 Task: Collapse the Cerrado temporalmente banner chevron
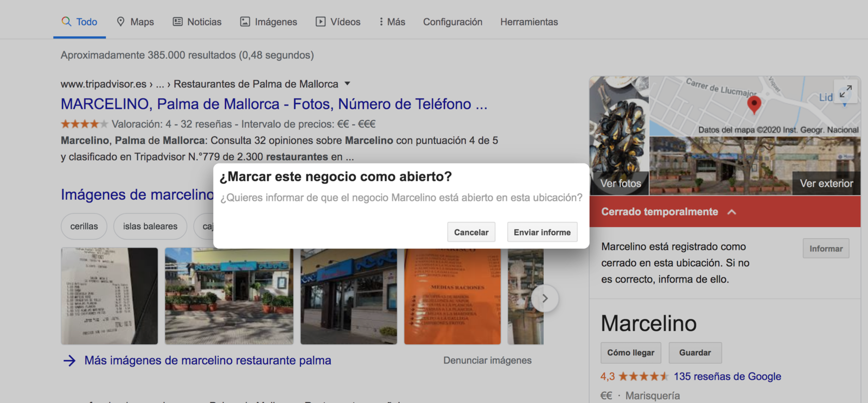click(732, 212)
